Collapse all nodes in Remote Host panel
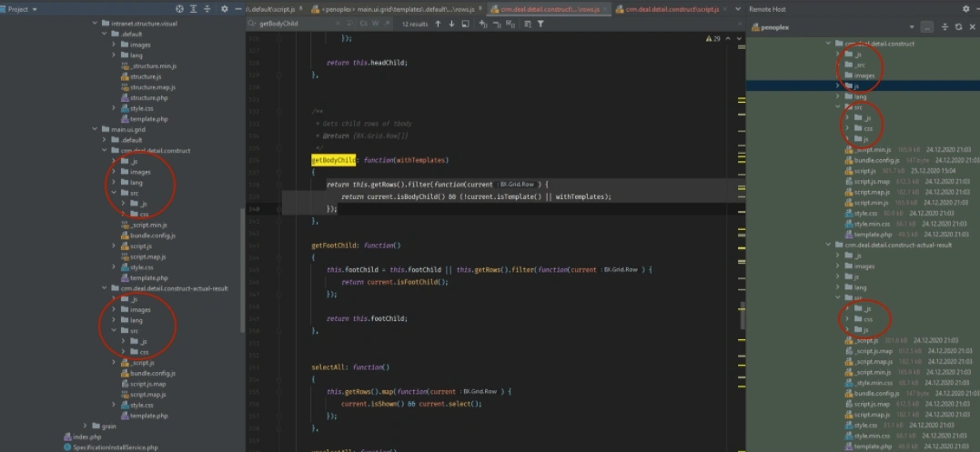Image resolution: width=980 pixels, height=452 pixels. [945, 27]
